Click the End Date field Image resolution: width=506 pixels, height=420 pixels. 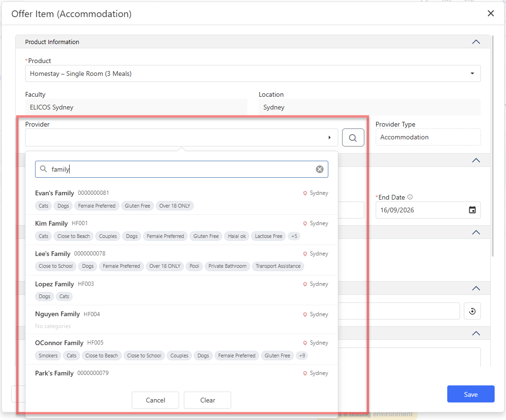click(428, 210)
